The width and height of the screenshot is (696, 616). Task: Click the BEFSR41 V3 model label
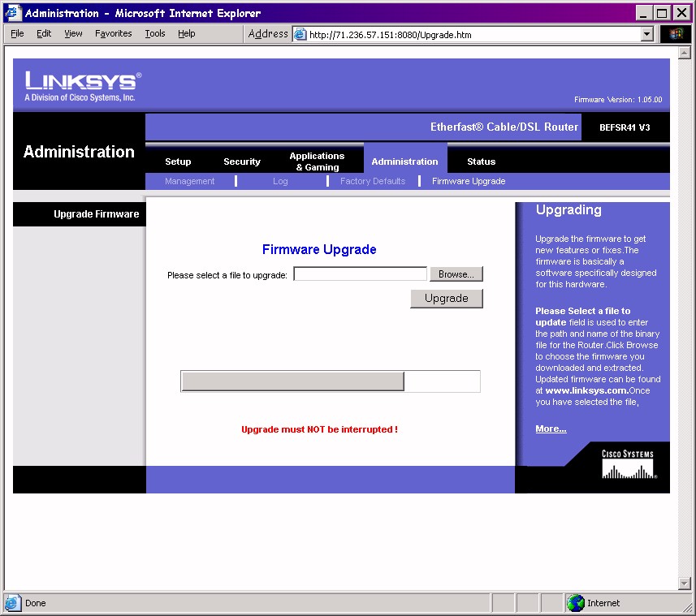click(625, 127)
